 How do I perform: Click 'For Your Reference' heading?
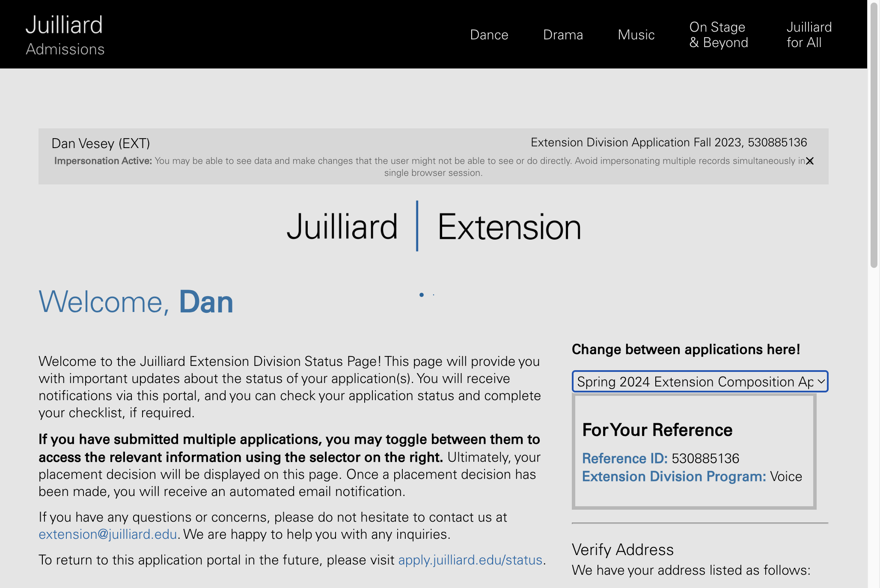click(657, 430)
